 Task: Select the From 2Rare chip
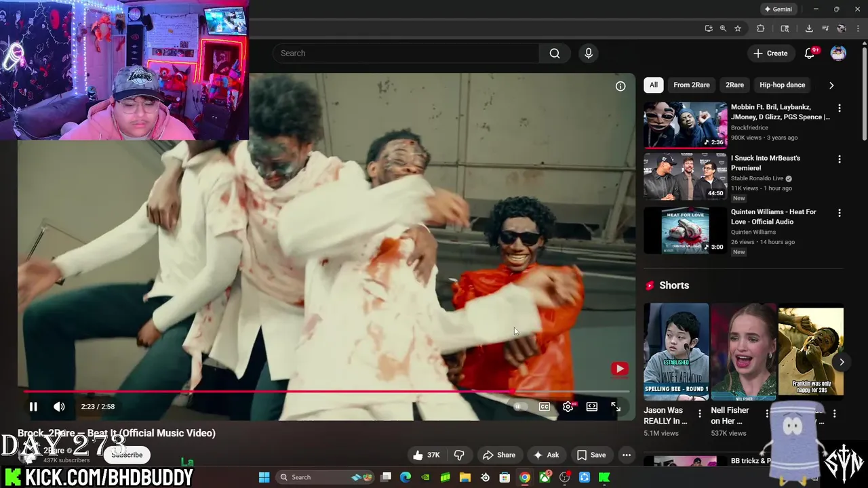[x=691, y=85]
